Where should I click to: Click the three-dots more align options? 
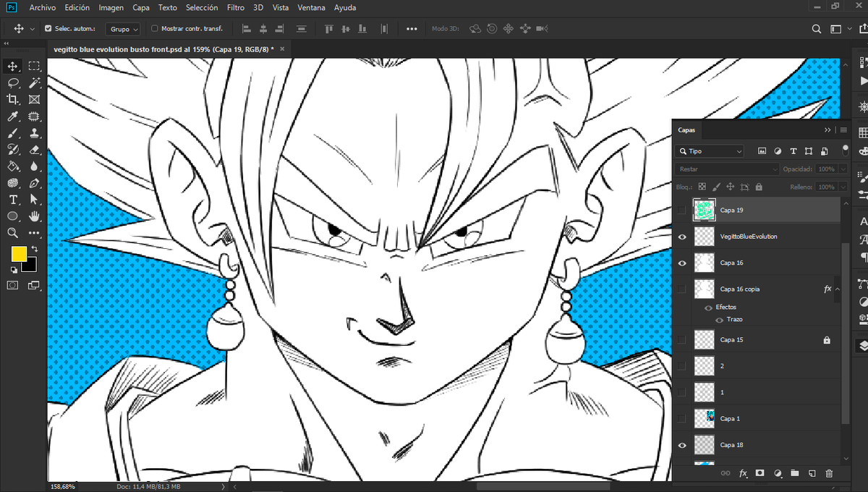pyautogui.click(x=412, y=29)
